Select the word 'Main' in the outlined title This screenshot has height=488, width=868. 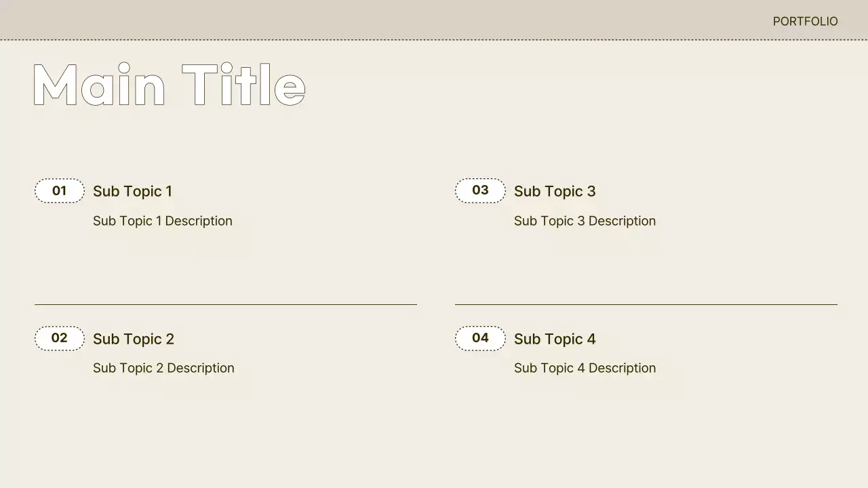[x=99, y=86]
